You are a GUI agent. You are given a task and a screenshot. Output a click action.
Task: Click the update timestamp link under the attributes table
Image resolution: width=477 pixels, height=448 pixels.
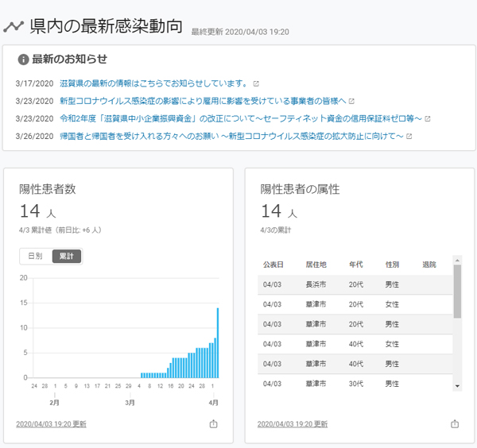pos(293,424)
